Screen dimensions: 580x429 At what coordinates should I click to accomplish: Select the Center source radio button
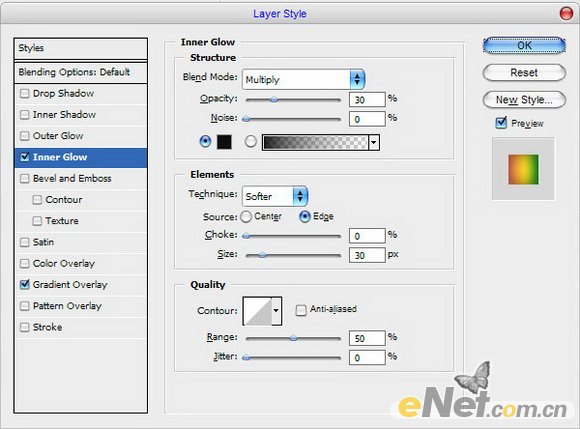[x=246, y=216]
